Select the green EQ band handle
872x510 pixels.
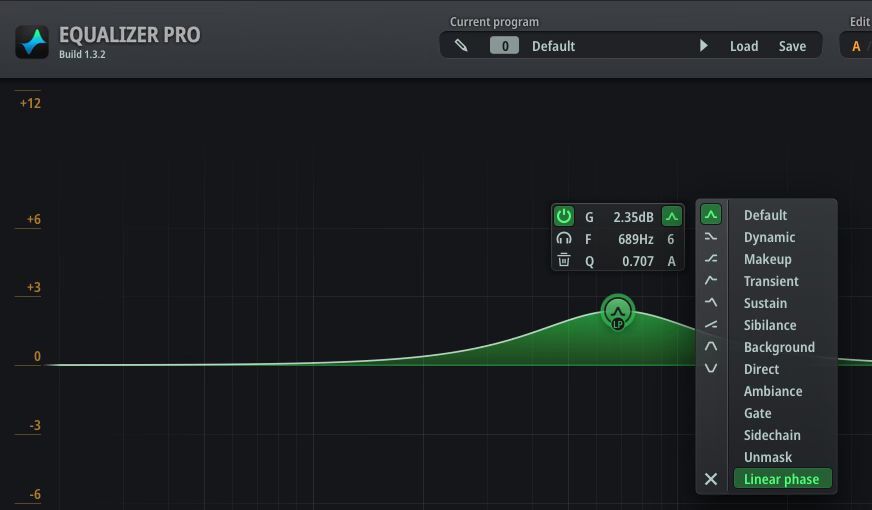pos(617,312)
